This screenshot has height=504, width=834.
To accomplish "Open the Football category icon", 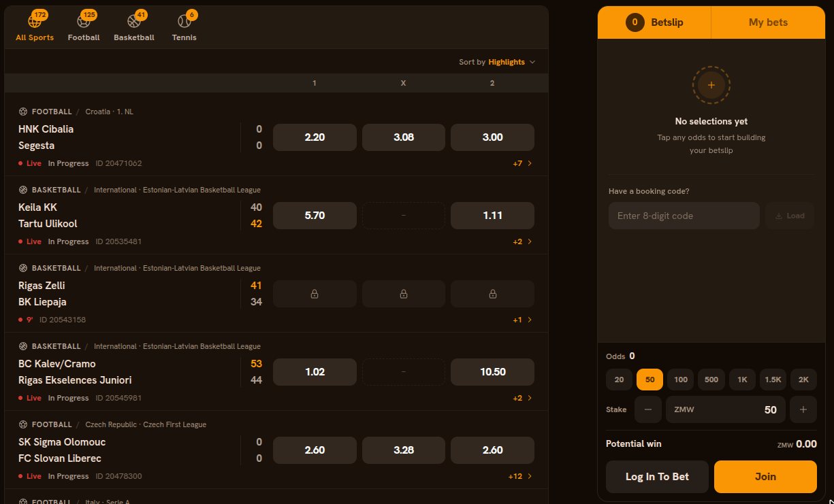I will pyautogui.click(x=84, y=21).
